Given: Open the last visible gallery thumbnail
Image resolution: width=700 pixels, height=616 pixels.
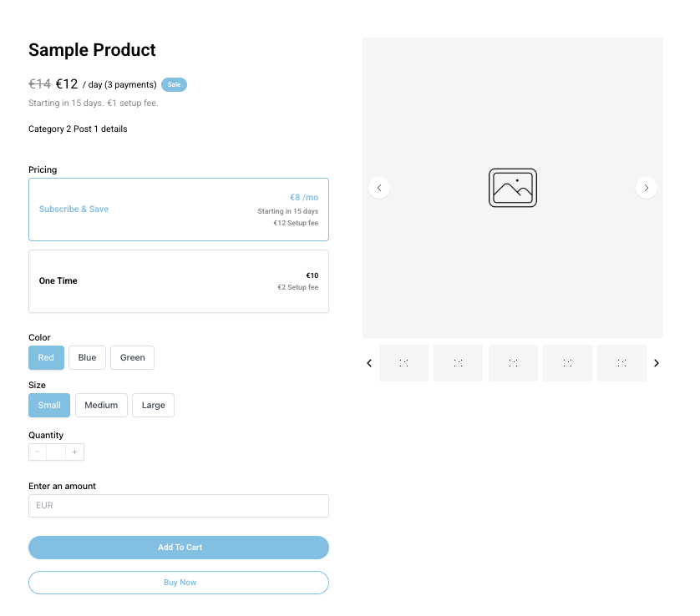Looking at the screenshot, I should (x=621, y=363).
